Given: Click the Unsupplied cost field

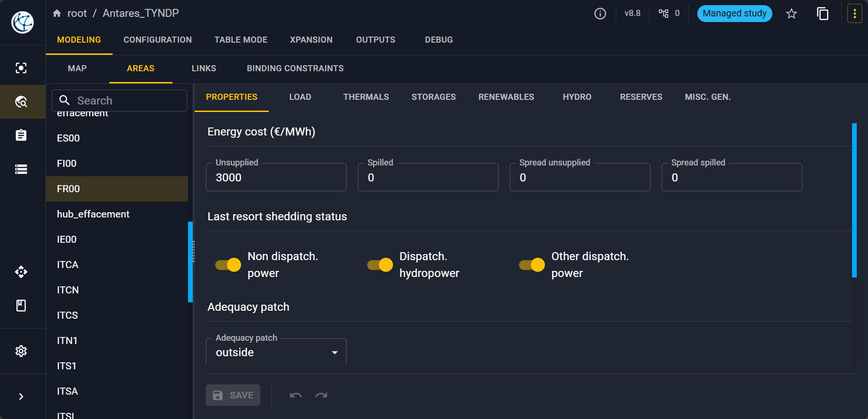Looking at the screenshot, I should tap(276, 177).
